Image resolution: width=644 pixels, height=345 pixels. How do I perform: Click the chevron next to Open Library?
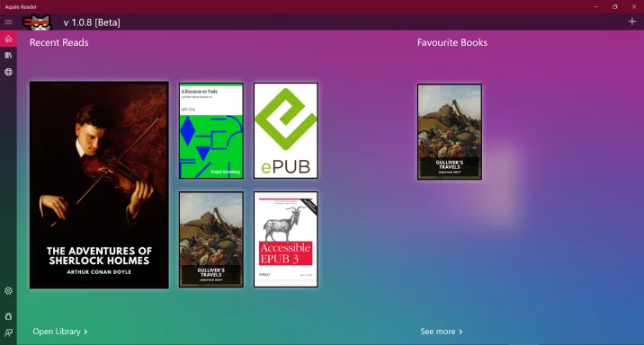[85, 332]
